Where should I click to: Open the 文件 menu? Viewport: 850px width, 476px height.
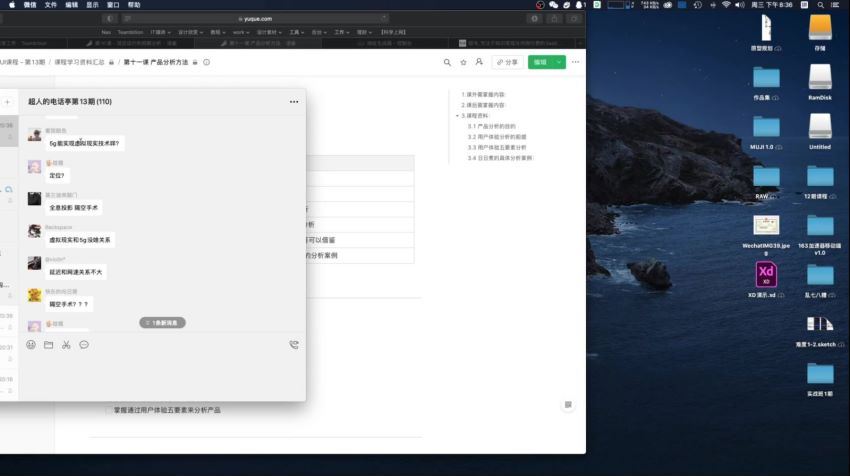coord(51,5)
